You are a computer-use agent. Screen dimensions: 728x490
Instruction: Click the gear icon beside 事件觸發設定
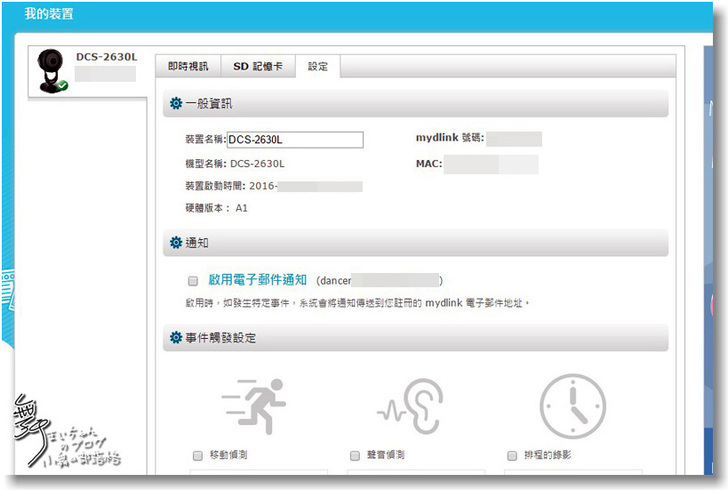[x=176, y=338]
